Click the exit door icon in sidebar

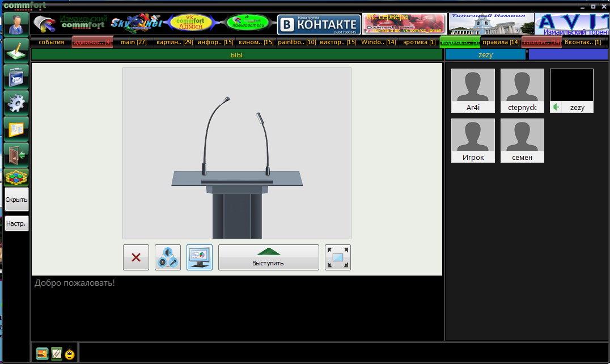point(16,154)
